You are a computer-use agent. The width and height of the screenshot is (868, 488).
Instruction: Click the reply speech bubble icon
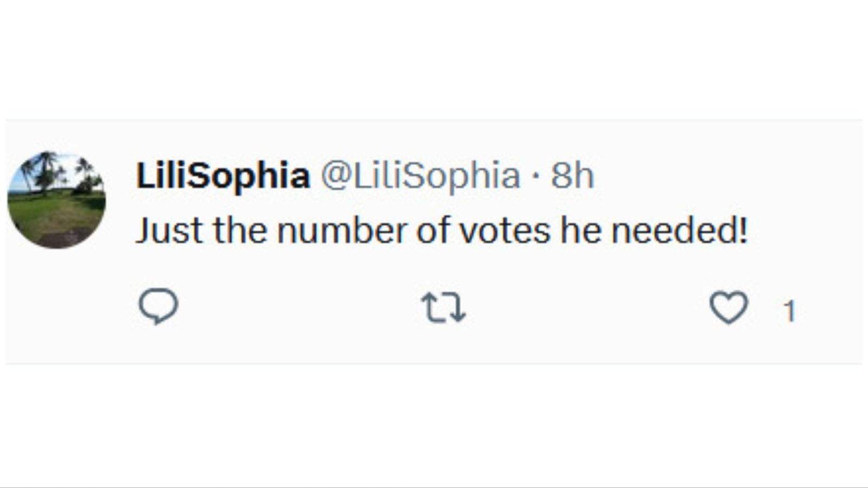click(x=158, y=306)
